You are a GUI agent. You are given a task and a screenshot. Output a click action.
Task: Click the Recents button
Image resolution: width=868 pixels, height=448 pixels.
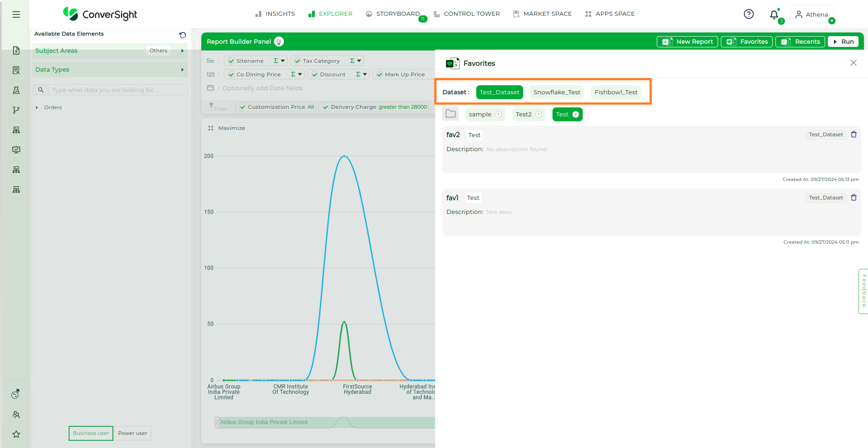pos(800,42)
